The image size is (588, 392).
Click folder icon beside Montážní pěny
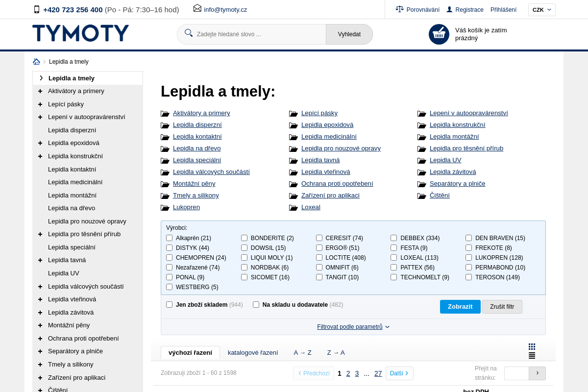[165, 184]
